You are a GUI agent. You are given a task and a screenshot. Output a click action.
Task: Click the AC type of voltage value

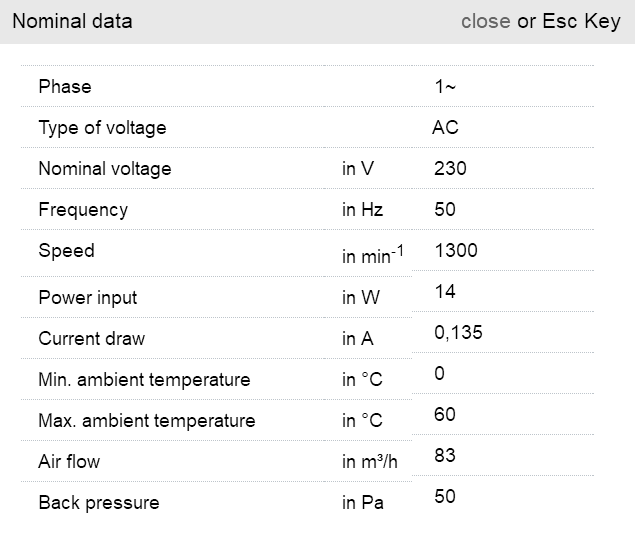tap(445, 128)
